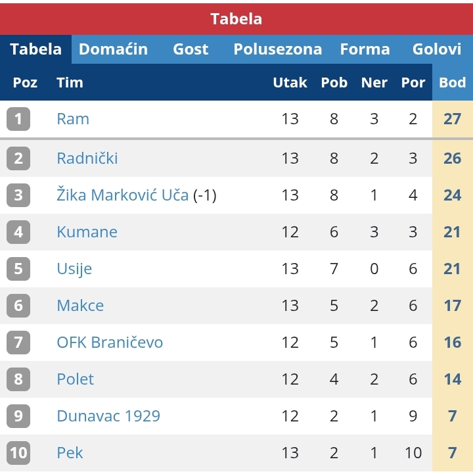Viewport: 473px width, 476px height.
Task: Open Kumane team details
Action: click(x=87, y=232)
